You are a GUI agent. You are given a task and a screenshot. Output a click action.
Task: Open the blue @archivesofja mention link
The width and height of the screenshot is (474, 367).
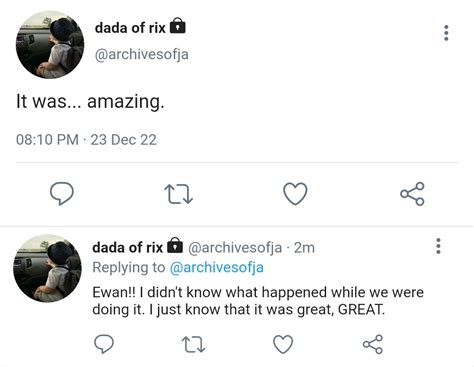click(x=217, y=268)
